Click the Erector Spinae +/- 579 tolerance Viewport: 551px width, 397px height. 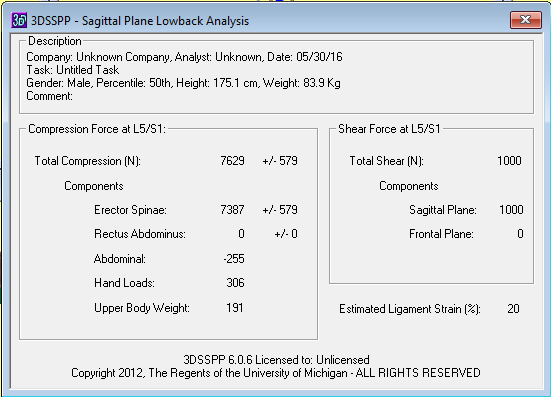[280, 210]
